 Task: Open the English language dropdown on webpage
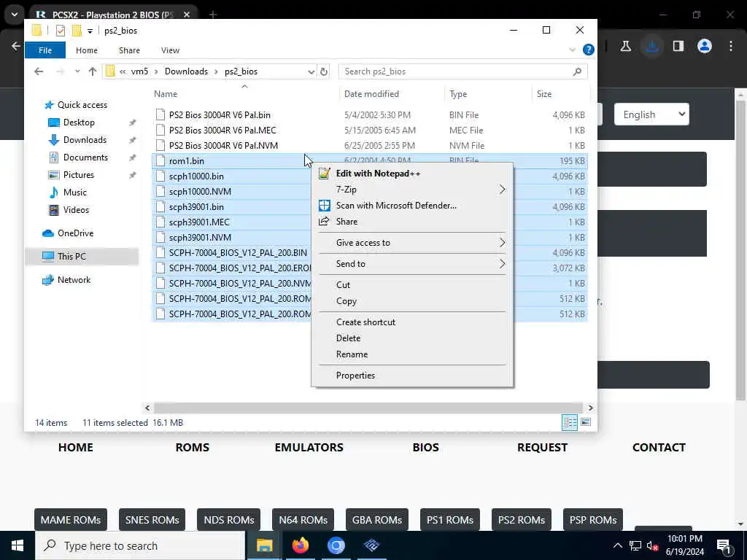pos(651,114)
